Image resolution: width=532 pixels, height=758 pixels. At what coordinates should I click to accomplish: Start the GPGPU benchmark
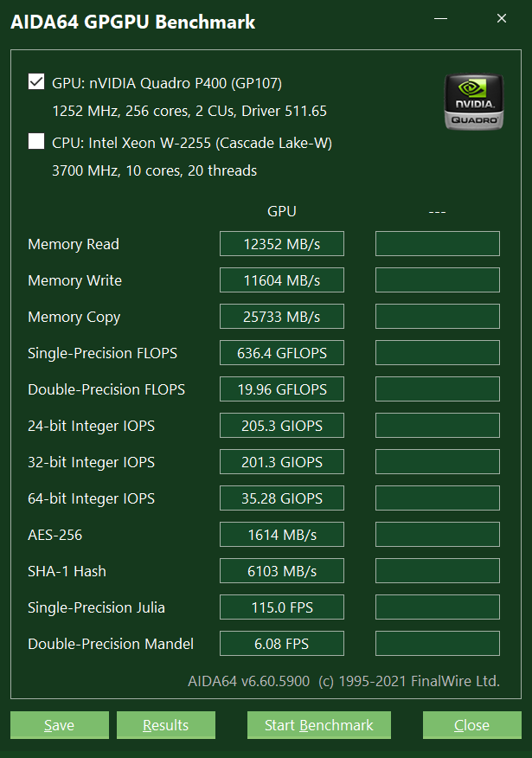pos(319,724)
